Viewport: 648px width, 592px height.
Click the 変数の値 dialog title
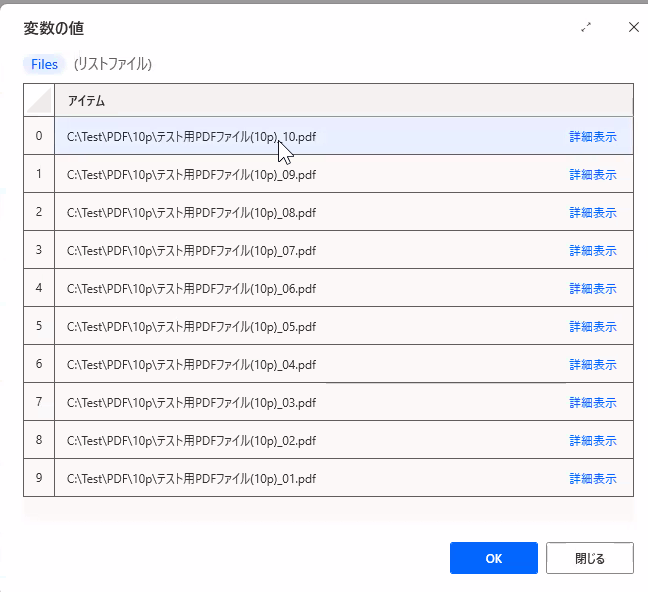pos(54,28)
